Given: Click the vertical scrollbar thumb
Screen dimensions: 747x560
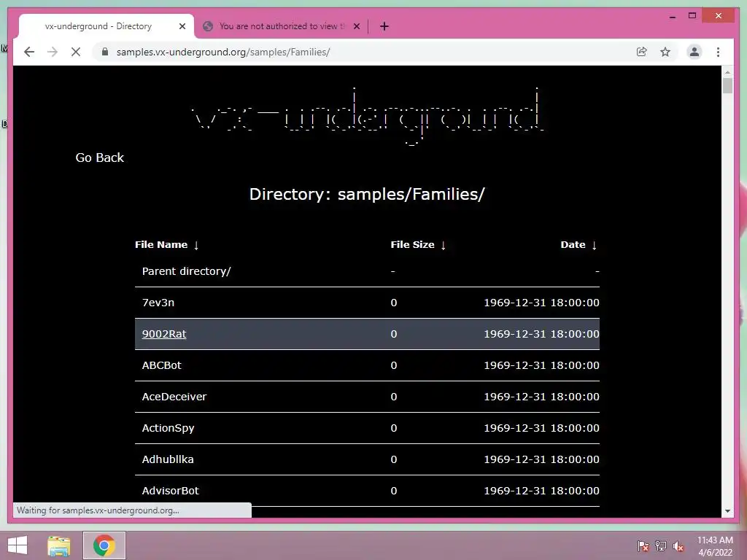Looking at the screenshot, I should [727, 86].
